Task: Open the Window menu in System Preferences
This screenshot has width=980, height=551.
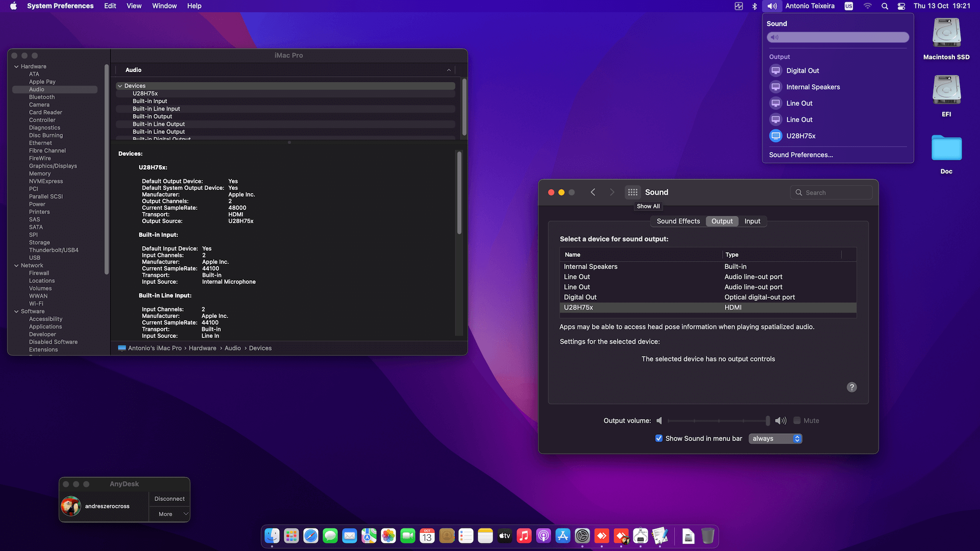Action: click(164, 6)
